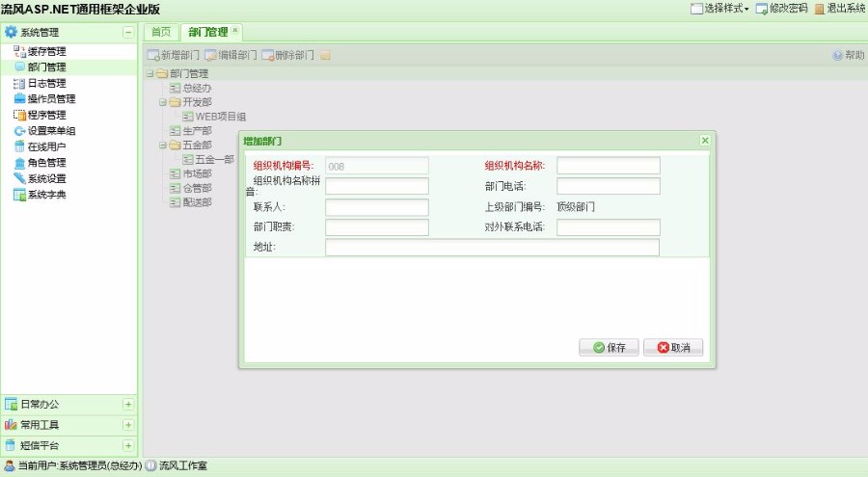Close the 增加部门 dialog
The image size is (868, 477).
[x=705, y=141]
